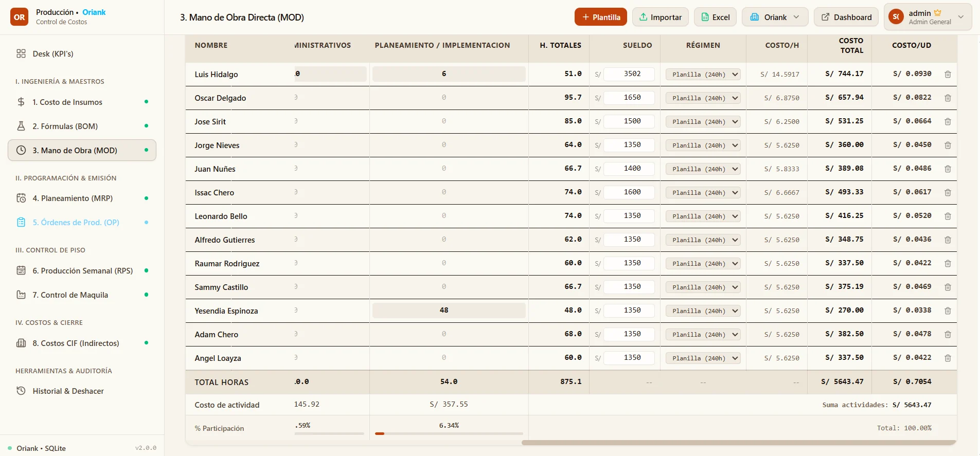The width and height of the screenshot is (980, 456).
Task: Open 2. Fórmulas (BOM)
Action: coord(82,126)
